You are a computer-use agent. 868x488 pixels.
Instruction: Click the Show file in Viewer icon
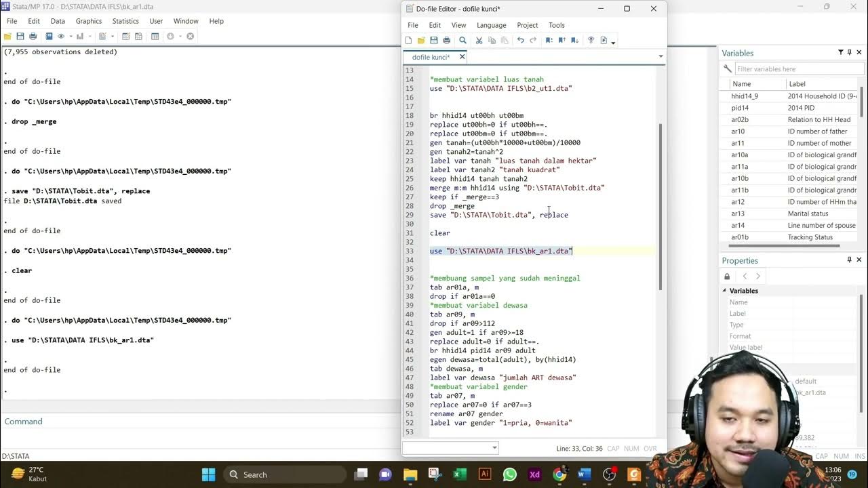[x=591, y=41]
